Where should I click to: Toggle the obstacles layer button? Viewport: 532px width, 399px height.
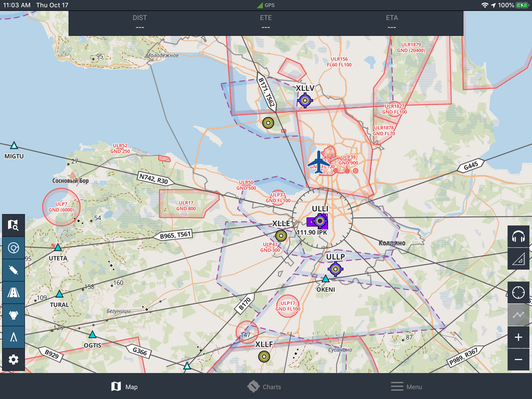[x=13, y=337]
